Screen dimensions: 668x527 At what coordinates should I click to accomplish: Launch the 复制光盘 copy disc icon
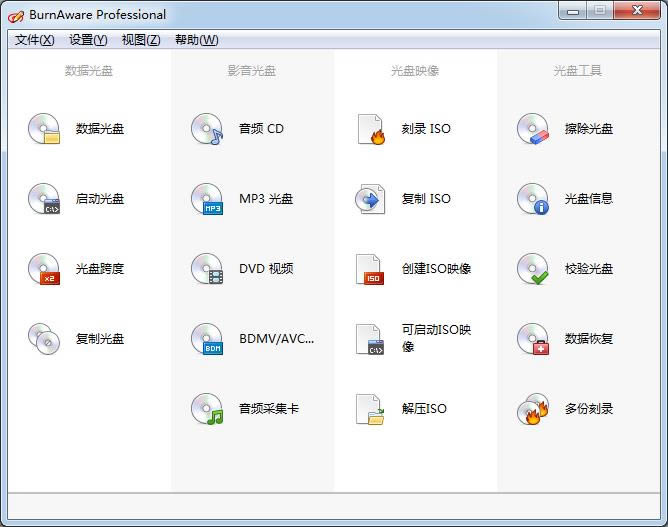click(x=44, y=339)
